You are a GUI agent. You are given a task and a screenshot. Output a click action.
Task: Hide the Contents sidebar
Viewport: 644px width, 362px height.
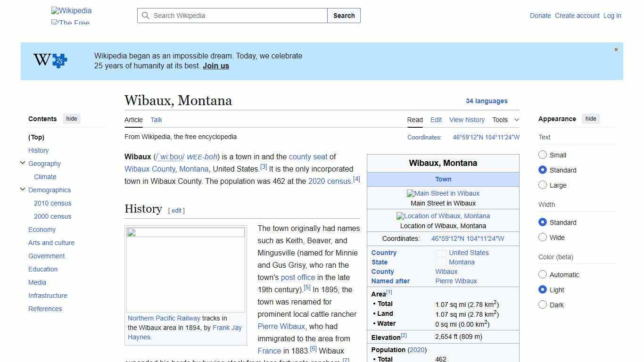point(71,119)
